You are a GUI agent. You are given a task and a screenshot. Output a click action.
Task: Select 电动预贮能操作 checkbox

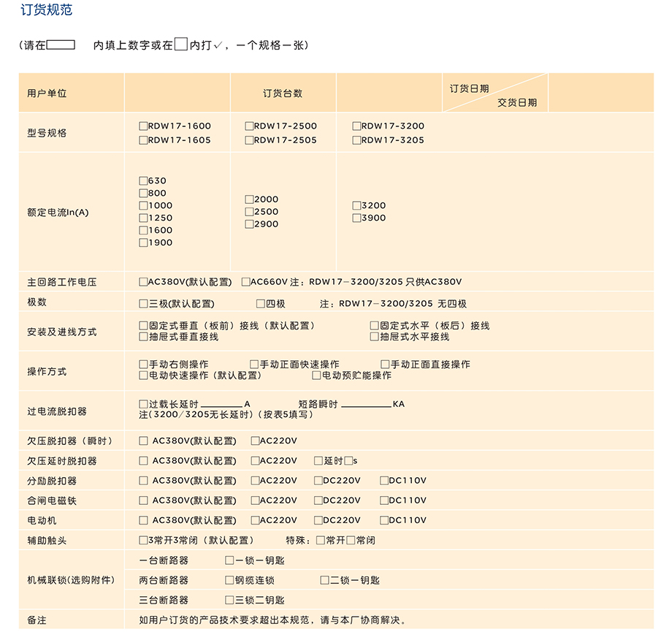point(316,376)
